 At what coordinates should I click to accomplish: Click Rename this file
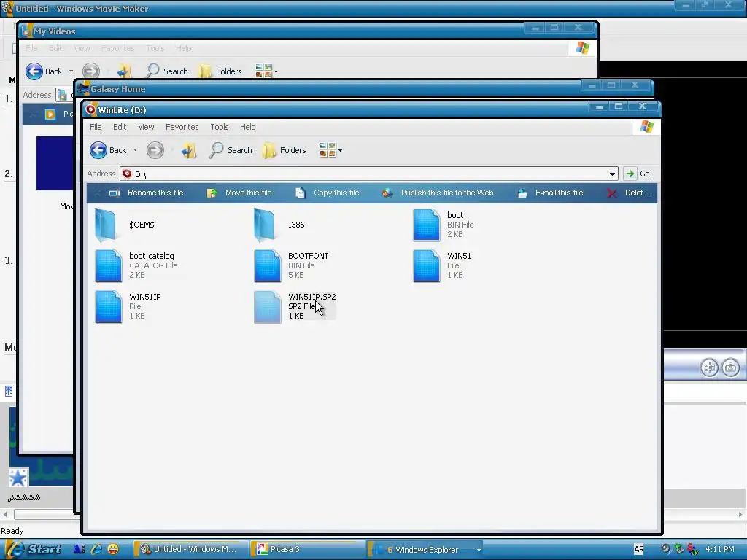(146, 192)
